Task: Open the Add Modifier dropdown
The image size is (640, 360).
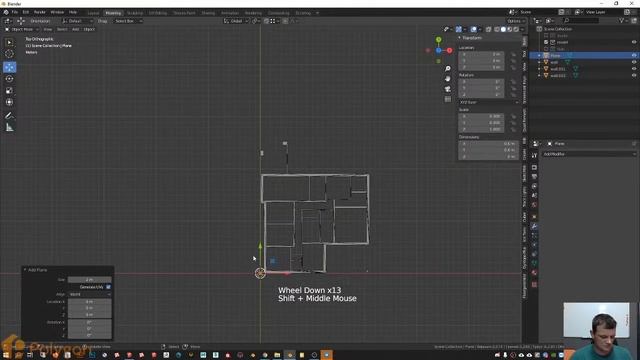Action: point(589,154)
